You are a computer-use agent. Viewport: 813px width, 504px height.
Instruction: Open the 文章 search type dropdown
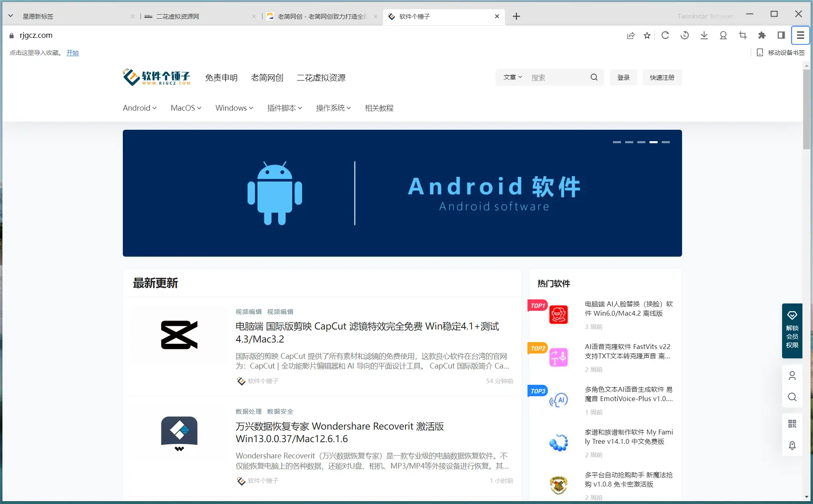coord(512,77)
